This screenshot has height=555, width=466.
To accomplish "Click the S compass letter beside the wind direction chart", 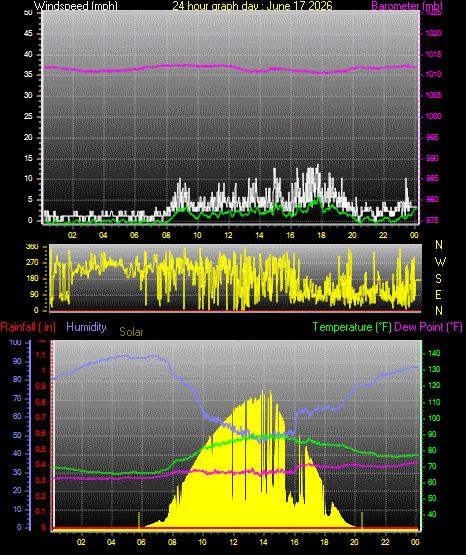I will [x=438, y=279].
